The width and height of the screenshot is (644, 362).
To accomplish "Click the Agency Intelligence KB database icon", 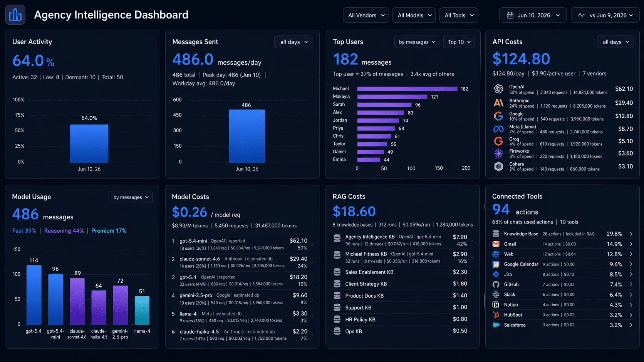I will coord(337,239).
